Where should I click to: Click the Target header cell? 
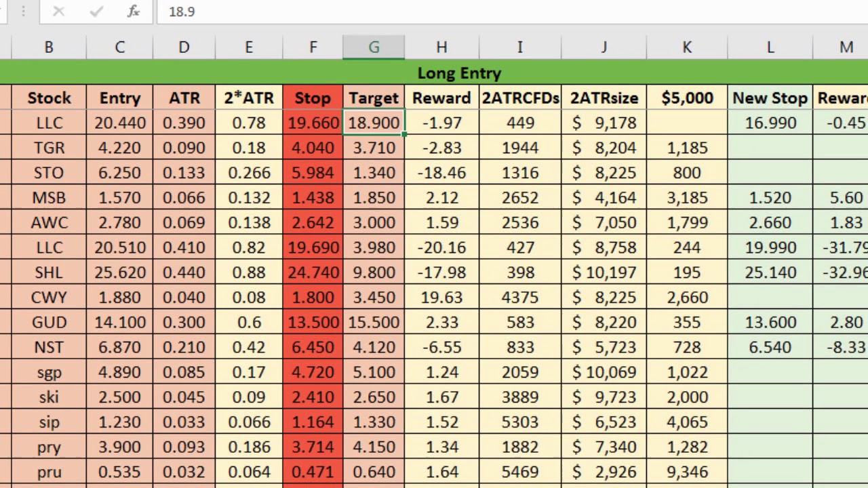pos(374,98)
